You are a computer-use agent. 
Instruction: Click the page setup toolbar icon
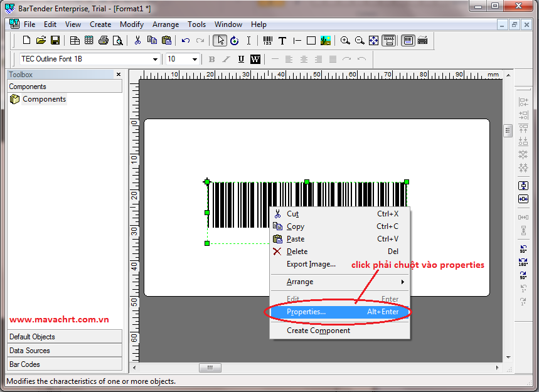[75, 41]
